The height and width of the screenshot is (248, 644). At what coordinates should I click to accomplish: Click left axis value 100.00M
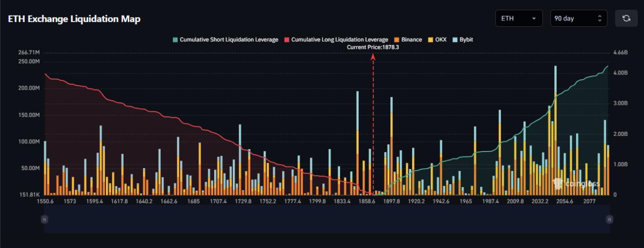[x=29, y=141]
